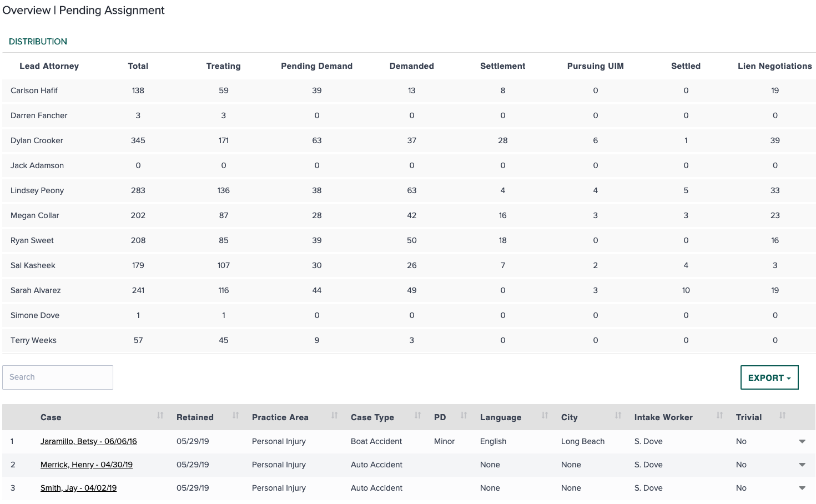Select the Boat Accident case type cell
The width and height of the screenshot is (816, 504).
click(x=376, y=441)
